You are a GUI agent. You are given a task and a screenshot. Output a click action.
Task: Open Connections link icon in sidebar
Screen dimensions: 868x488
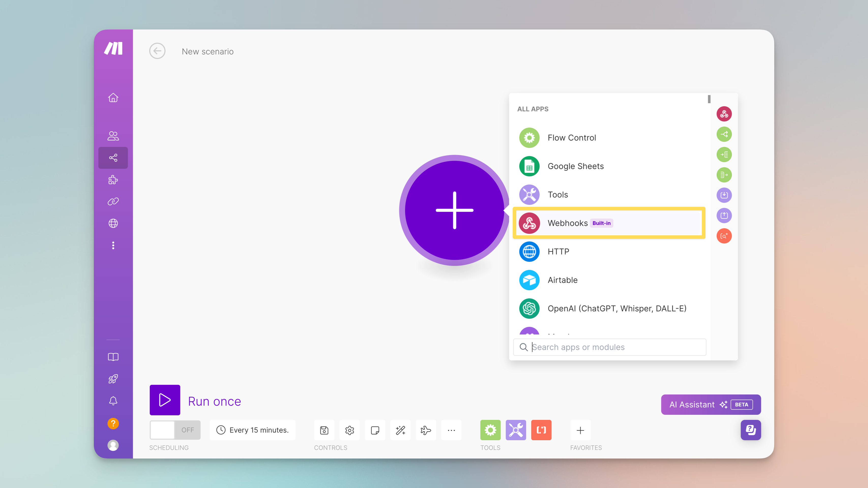[x=113, y=201]
